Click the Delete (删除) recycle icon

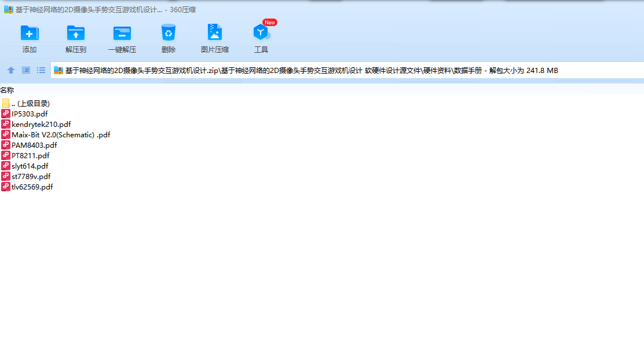[x=169, y=32]
